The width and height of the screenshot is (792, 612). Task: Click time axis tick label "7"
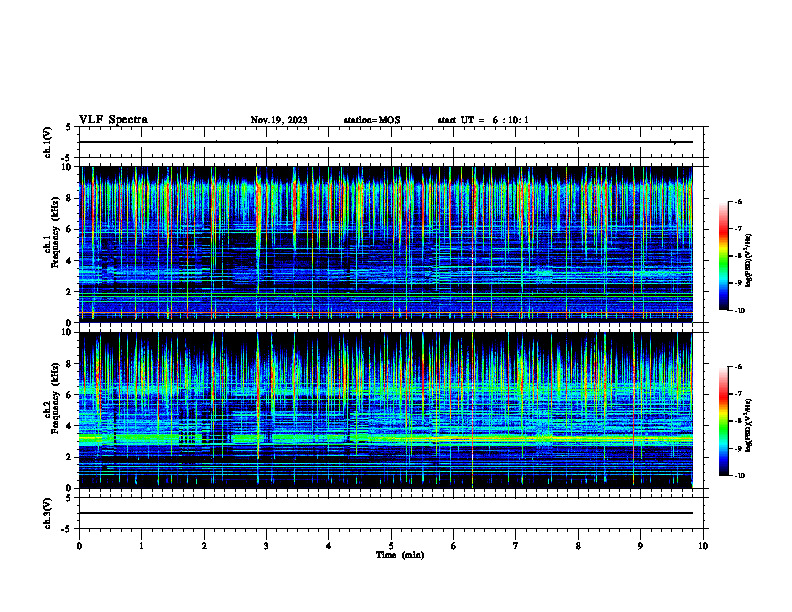(x=516, y=546)
